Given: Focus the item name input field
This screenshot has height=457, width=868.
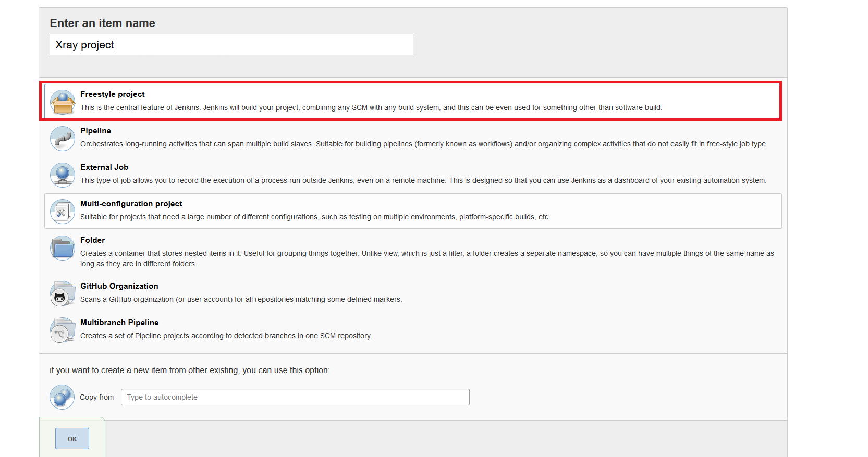Looking at the screenshot, I should pyautogui.click(x=231, y=45).
